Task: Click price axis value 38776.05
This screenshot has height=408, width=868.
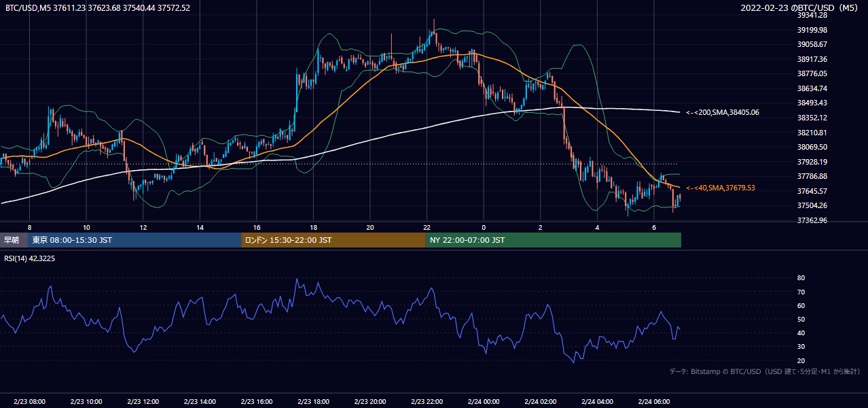Action: click(x=812, y=73)
